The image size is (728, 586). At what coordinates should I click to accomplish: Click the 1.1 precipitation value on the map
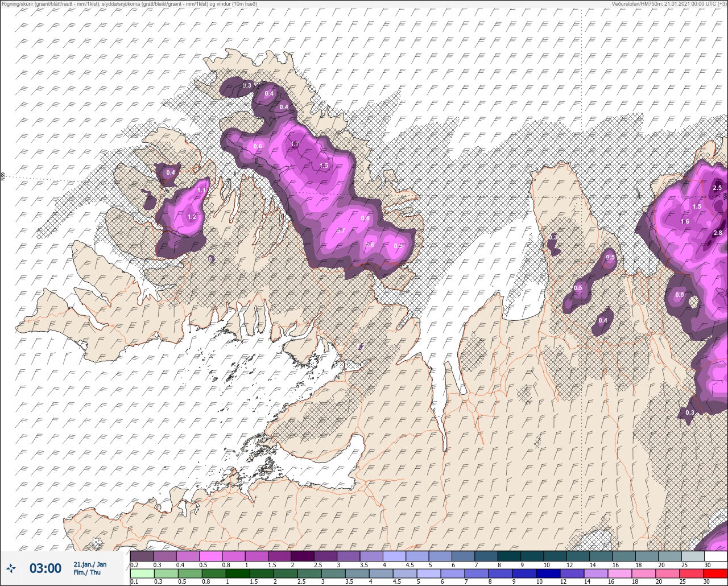(201, 190)
